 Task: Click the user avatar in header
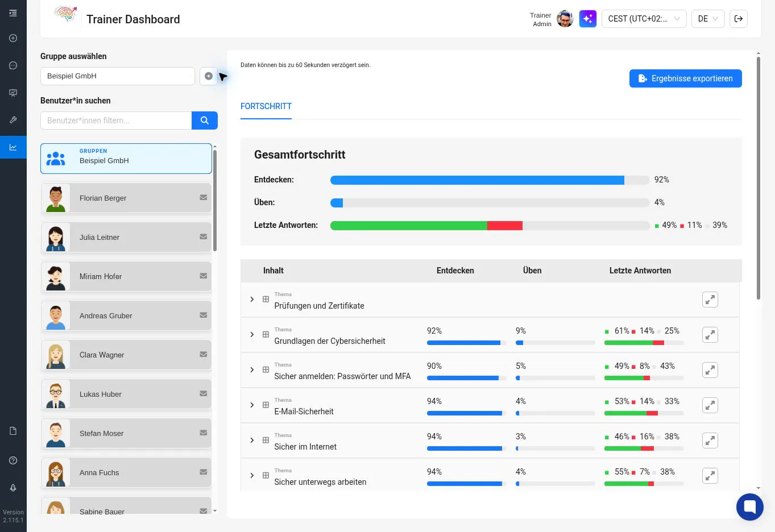point(565,19)
